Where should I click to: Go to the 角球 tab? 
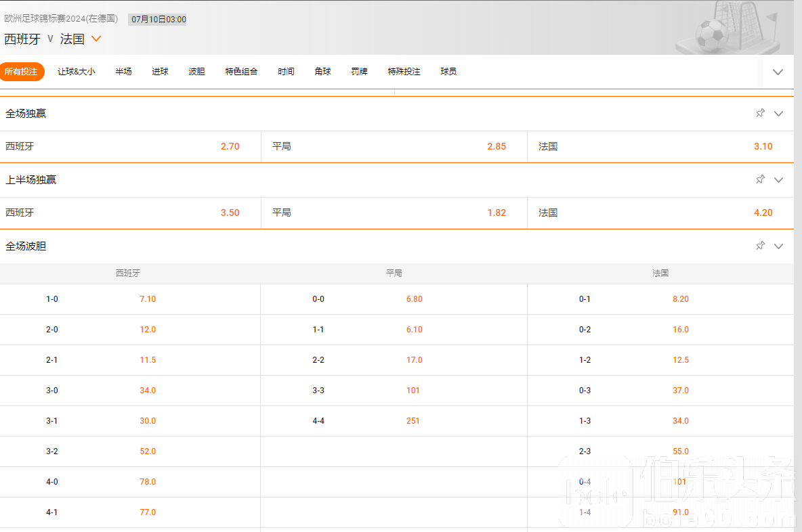coord(322,72)
